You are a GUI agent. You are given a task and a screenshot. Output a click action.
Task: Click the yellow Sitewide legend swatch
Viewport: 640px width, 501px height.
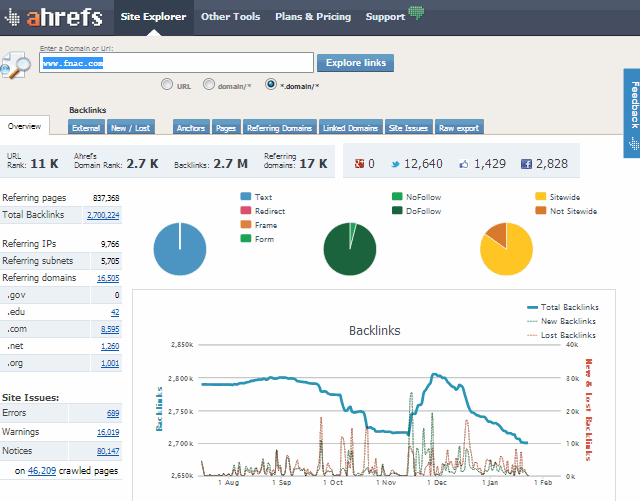coord(541,196)
